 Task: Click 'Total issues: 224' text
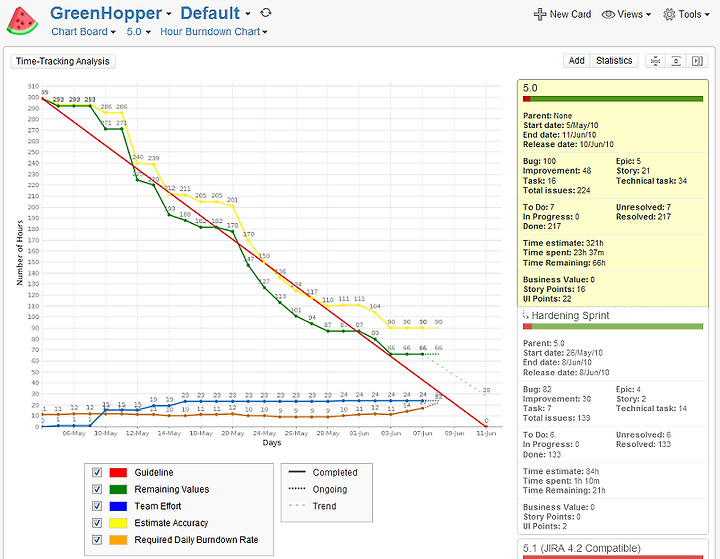557,190
